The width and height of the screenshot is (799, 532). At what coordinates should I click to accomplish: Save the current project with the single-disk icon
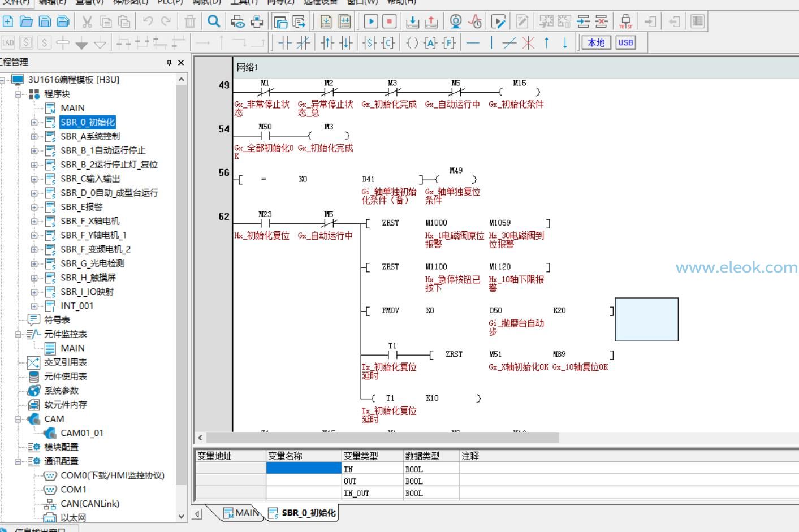(x=45, y=21)
